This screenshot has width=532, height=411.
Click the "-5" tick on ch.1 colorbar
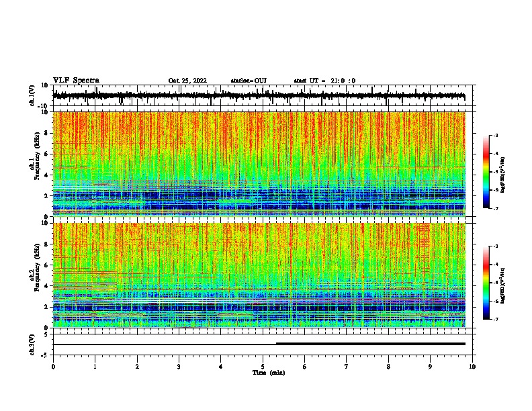(495, 172)
